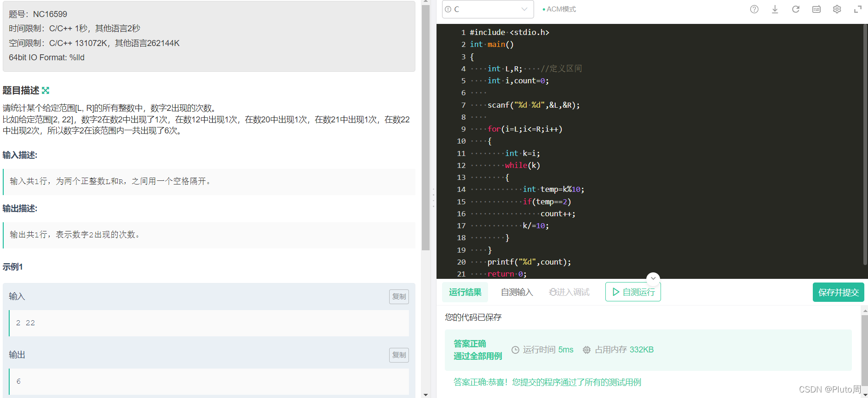Click the play icon in 自测运行
Image resolution: width=868 pixels, height=398 pixels.
tap(616, 292)
